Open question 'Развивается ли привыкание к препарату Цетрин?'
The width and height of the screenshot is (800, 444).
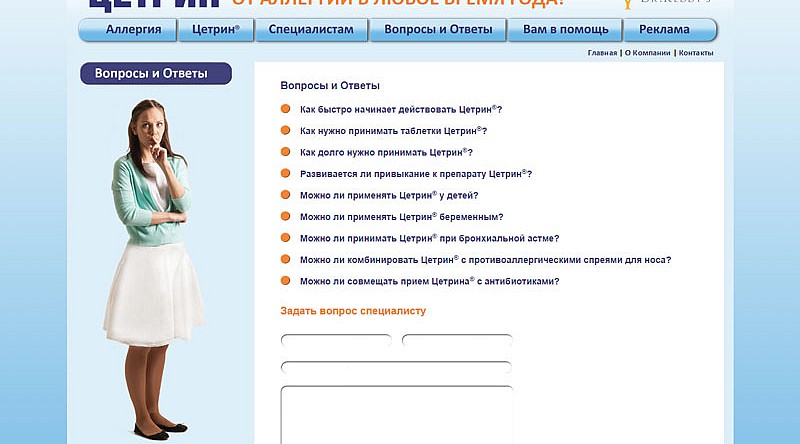coord(416,174)
